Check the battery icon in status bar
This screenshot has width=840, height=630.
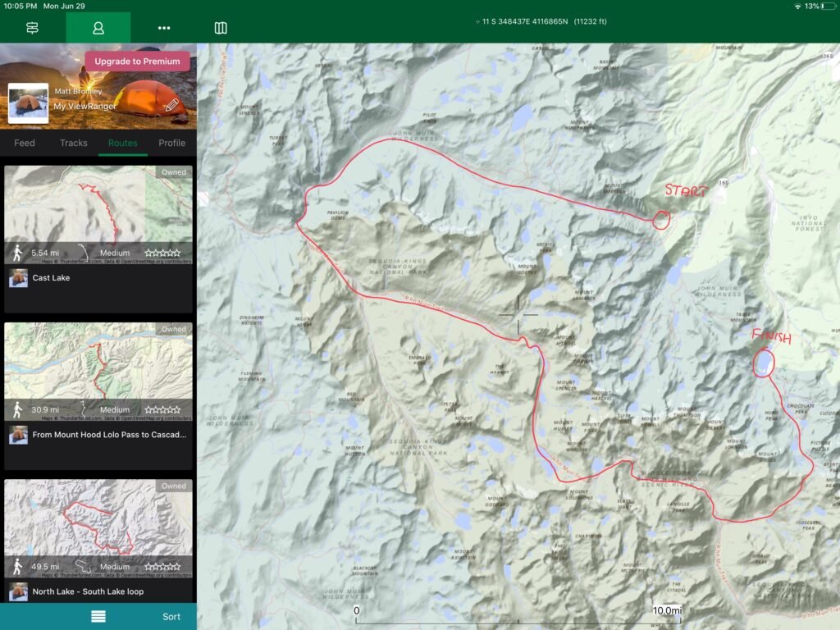point(829,6)
